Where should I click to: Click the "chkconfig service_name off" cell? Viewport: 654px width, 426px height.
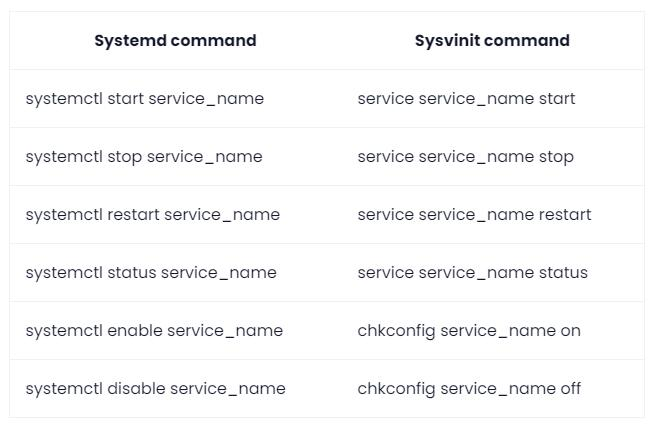469,389
